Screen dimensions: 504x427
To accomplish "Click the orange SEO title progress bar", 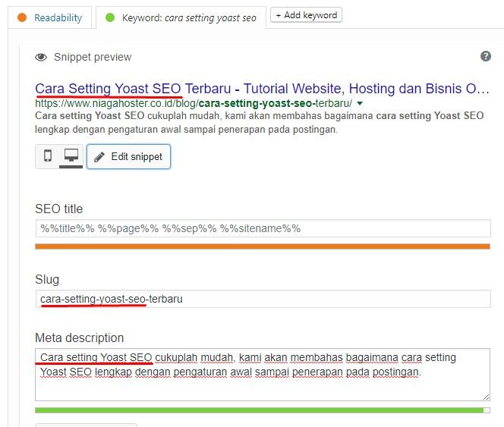I will point(263,246).
